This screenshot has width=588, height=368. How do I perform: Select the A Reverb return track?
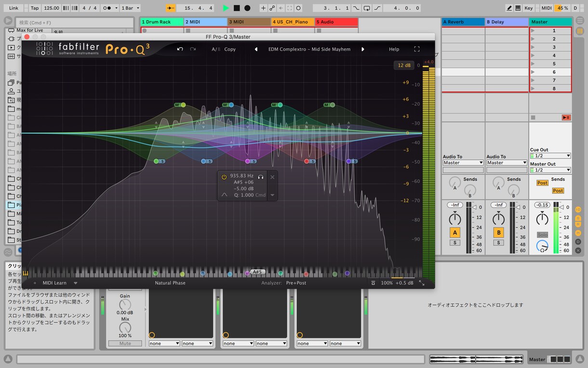463,22
